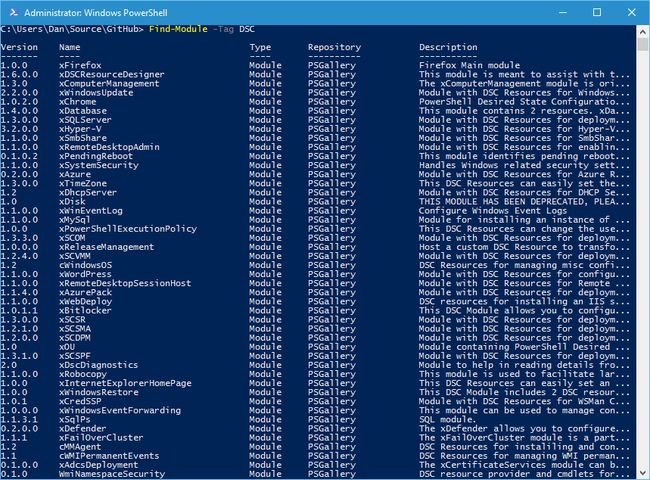Click the xDSCResourceDesigner module name
The image size is (650, 480).
pyautogui.click(x=112, y=74)
